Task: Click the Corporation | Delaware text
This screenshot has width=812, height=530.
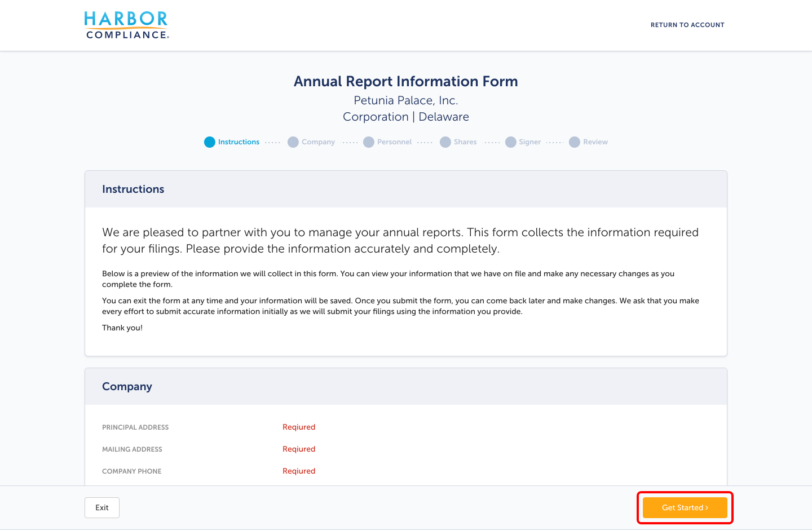Action: click(x=406, y=117)
